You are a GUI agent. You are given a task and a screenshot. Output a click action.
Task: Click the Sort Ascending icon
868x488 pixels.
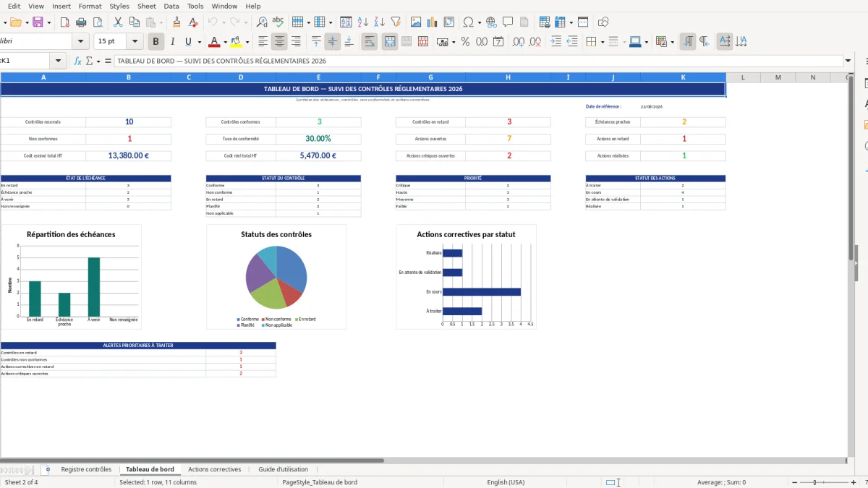click(363, 22)
